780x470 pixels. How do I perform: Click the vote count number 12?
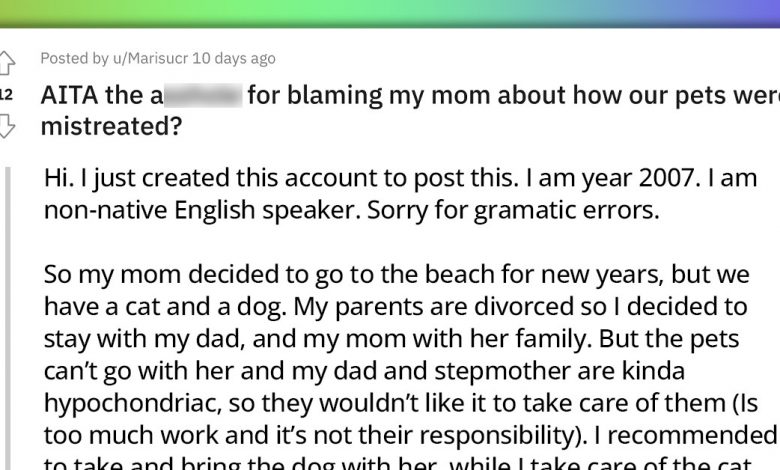coord(6,94)
